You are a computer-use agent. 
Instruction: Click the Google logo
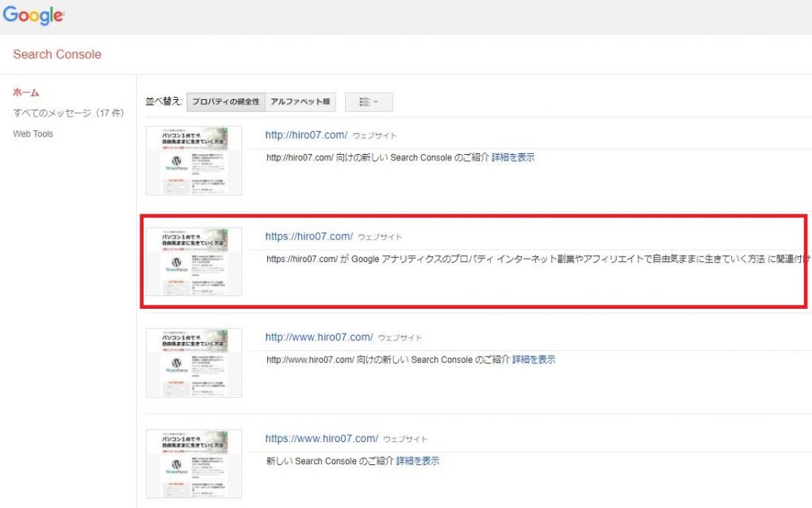[x=33, y=16]
